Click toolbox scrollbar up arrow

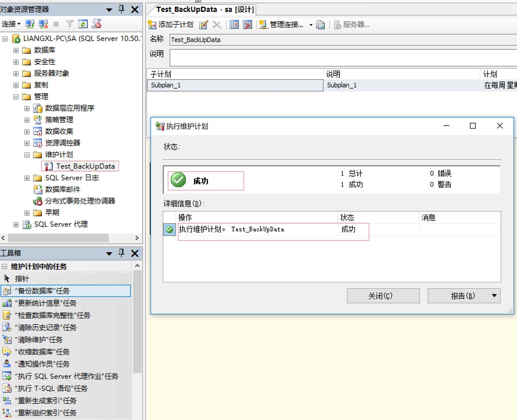pyautogui.click(x=137, y=266)
